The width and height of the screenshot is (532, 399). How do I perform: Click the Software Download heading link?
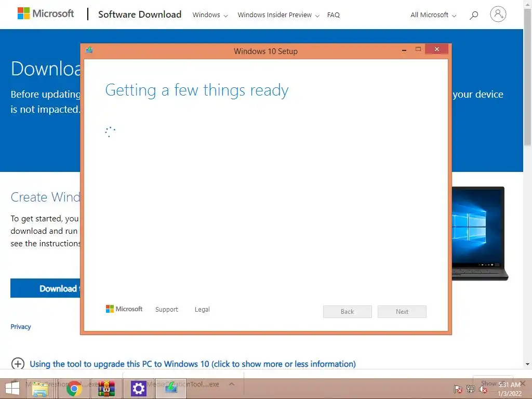[140, 14]
